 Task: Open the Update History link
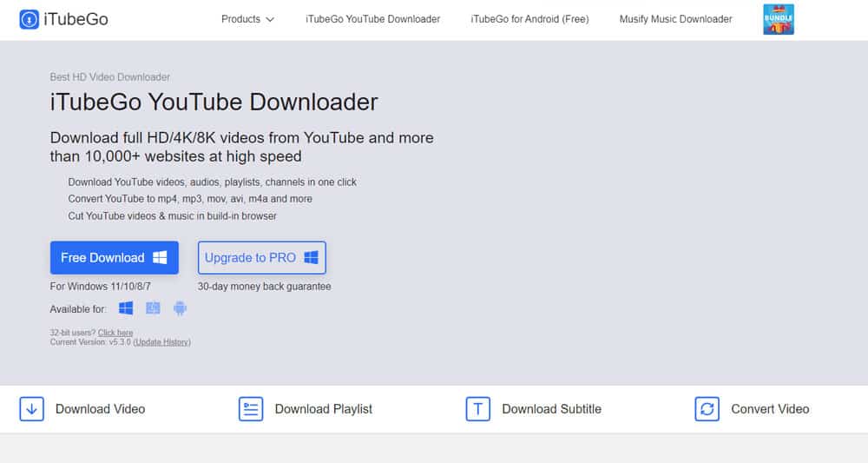(161, 342)
